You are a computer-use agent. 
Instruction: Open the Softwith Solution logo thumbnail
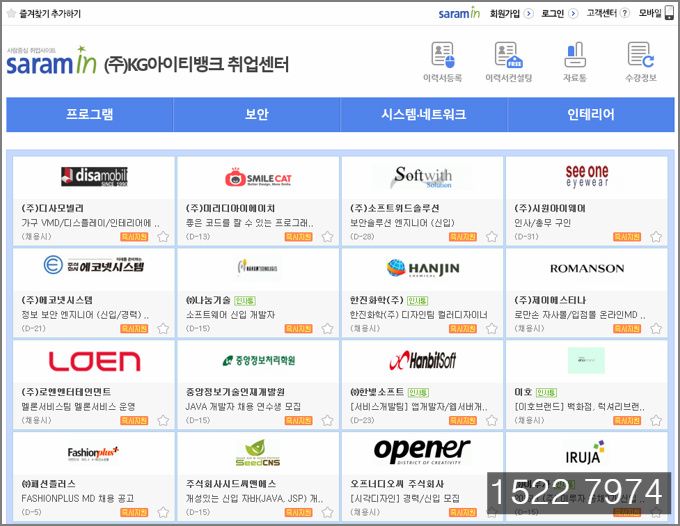pyautogui.click(x=422, y=177)
